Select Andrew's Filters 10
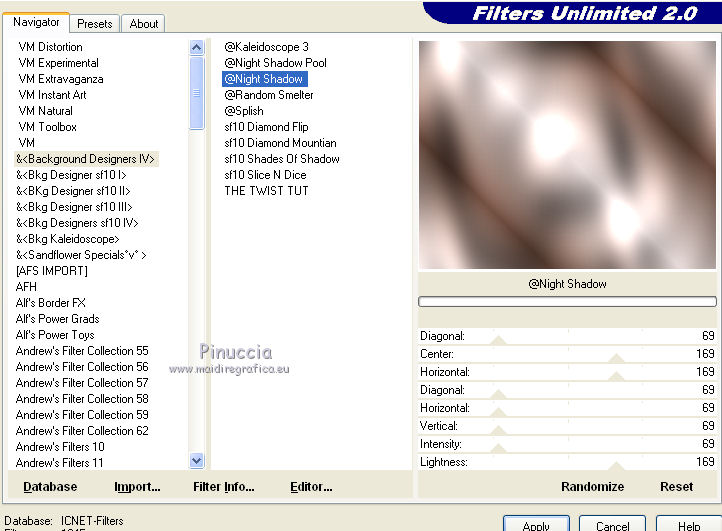 click(60, 447)
